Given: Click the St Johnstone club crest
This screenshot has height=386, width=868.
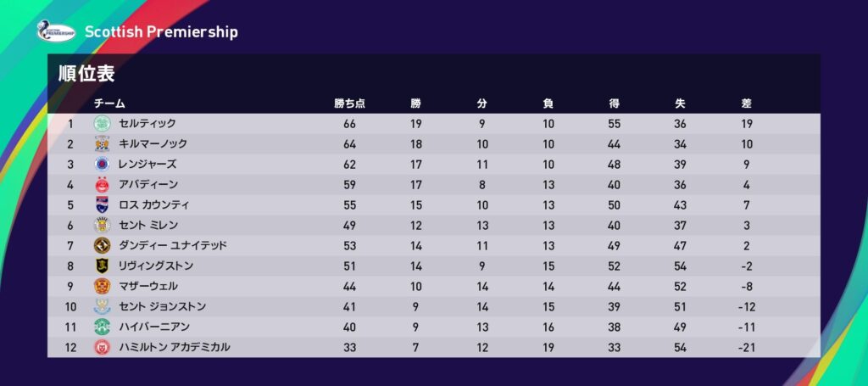Looking at the screenshot, I should pyautogui.click(x=102, y=306).
